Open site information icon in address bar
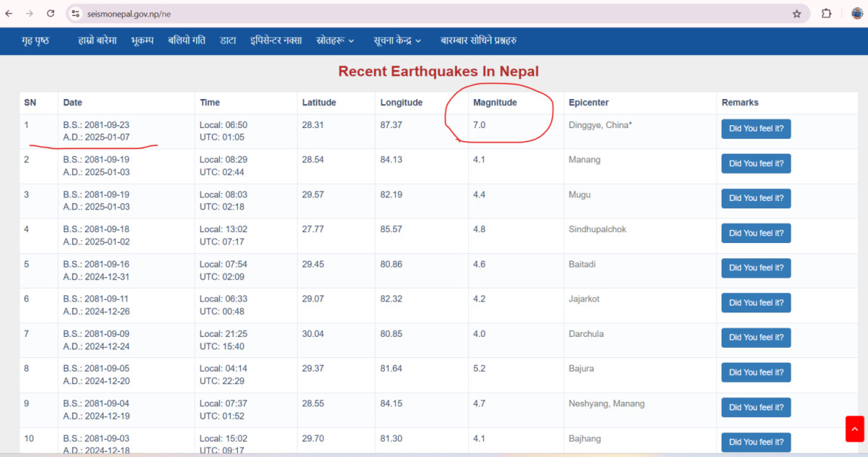 click(76, 13)
